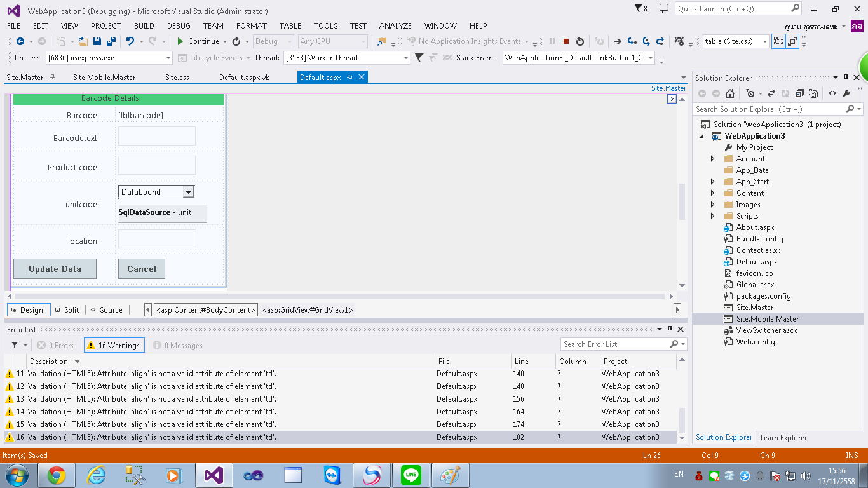Click the Undo arrow icon
Viewport: 868px width, 488px height.
point(130,41)
